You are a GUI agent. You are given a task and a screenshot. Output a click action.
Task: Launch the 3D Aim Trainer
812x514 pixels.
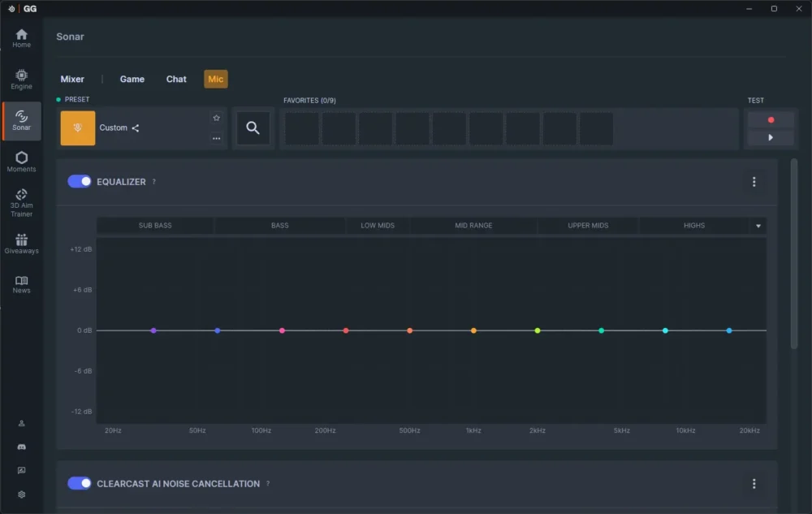pyautogui.click(x=21, y=203)
